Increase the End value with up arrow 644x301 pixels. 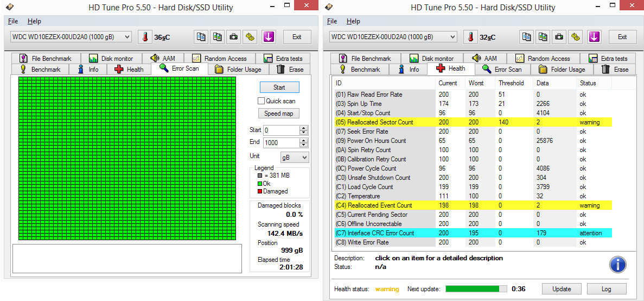303,140
